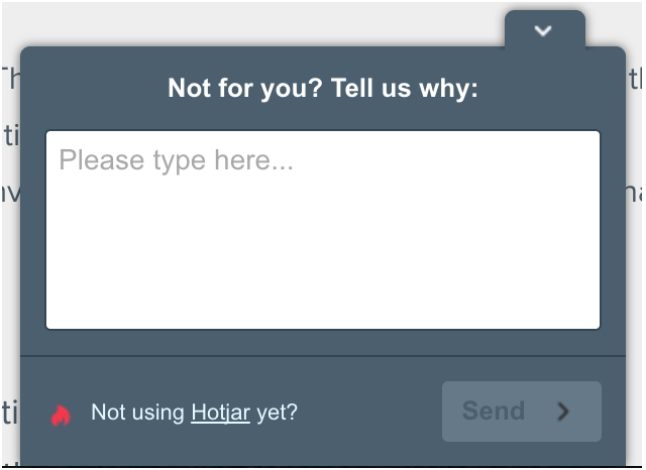Image resolution: width=646 pixels, height=470 pixels.
Task: Click the underlined "Hotjar" word
Action: (220, 412)
